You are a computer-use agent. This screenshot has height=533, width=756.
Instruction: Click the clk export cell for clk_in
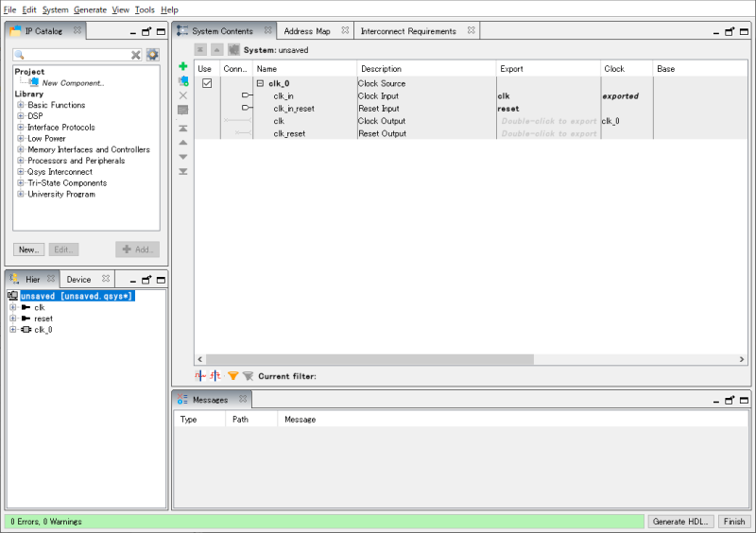point(548,96)
